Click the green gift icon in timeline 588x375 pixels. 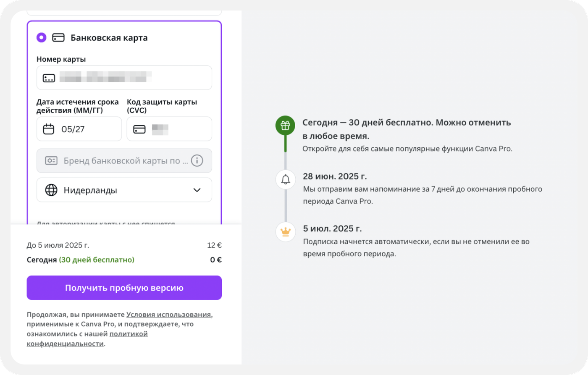(x=285, y=125)
